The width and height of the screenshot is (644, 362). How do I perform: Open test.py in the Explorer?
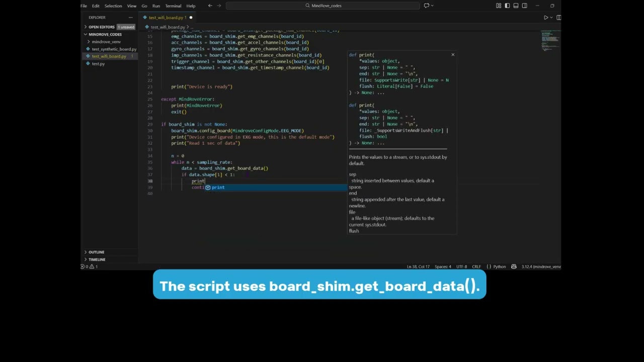(98, 64)
